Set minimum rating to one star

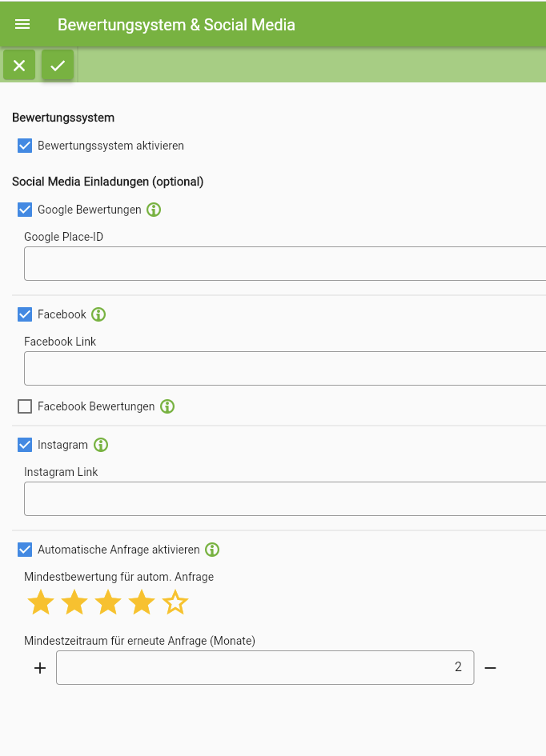(41, 602)
